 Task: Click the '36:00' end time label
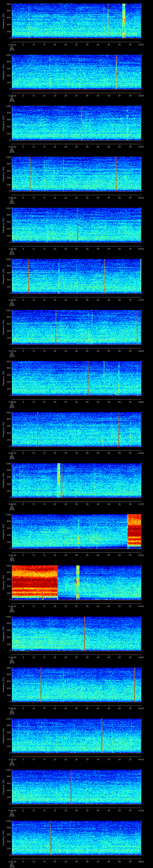141,249
